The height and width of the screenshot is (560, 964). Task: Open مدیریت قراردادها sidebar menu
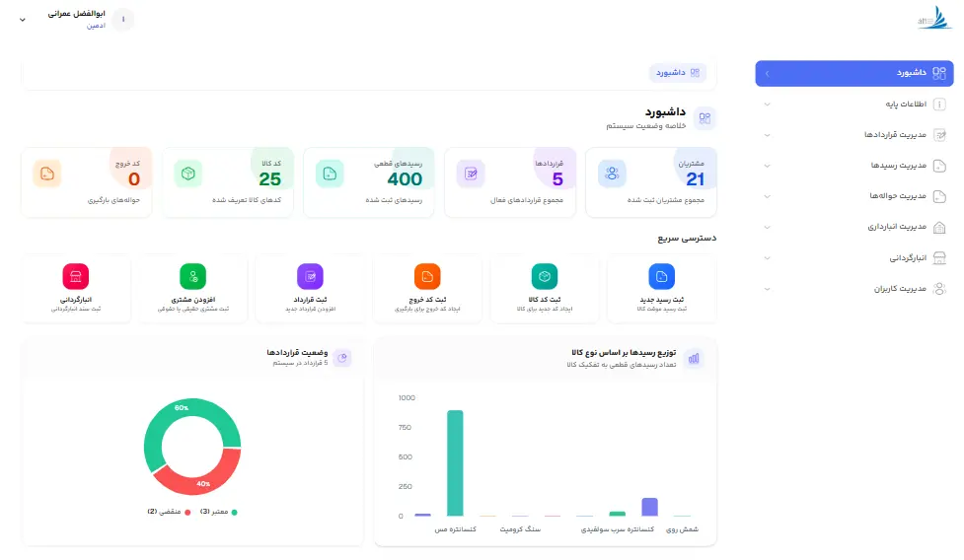(853, 135)
